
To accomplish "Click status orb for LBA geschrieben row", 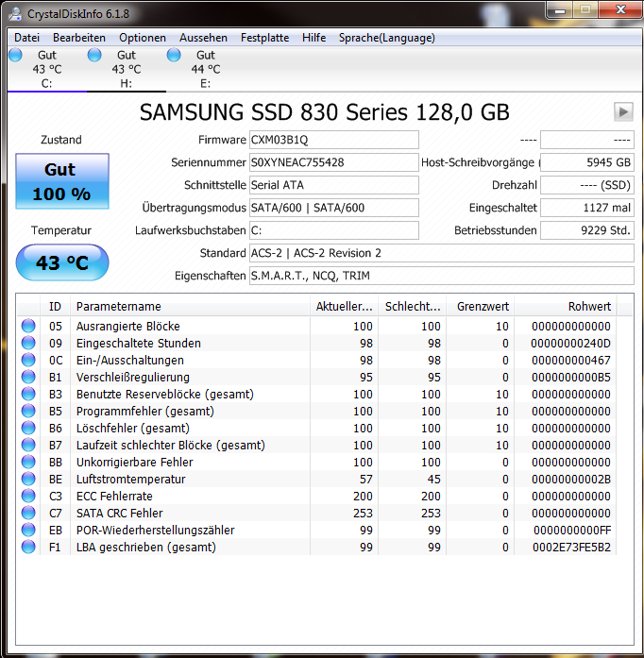I will [x=28, y=547].
